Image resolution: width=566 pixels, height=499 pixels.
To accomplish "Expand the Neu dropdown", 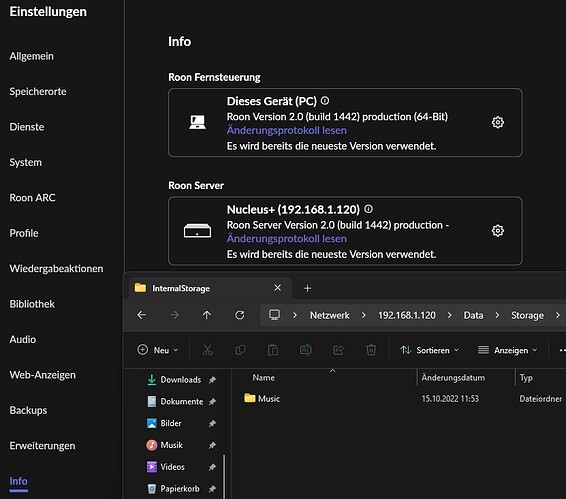I will click(x=158, y=350).
